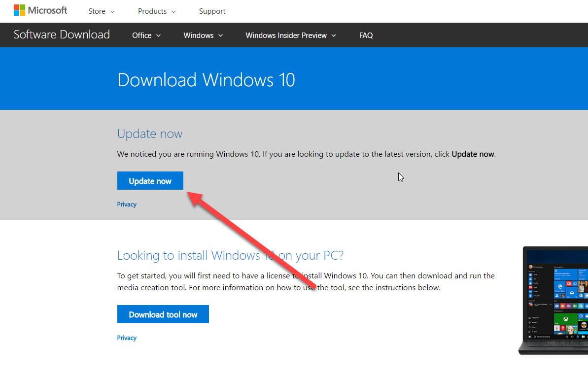Click the Update now section heading

(150, 134)
